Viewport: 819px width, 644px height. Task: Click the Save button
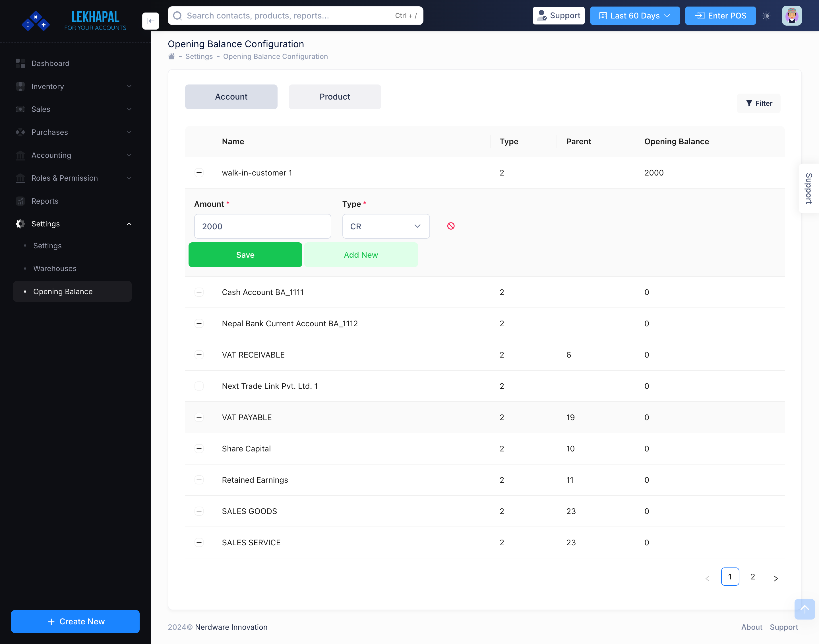[x=245, y=255]
